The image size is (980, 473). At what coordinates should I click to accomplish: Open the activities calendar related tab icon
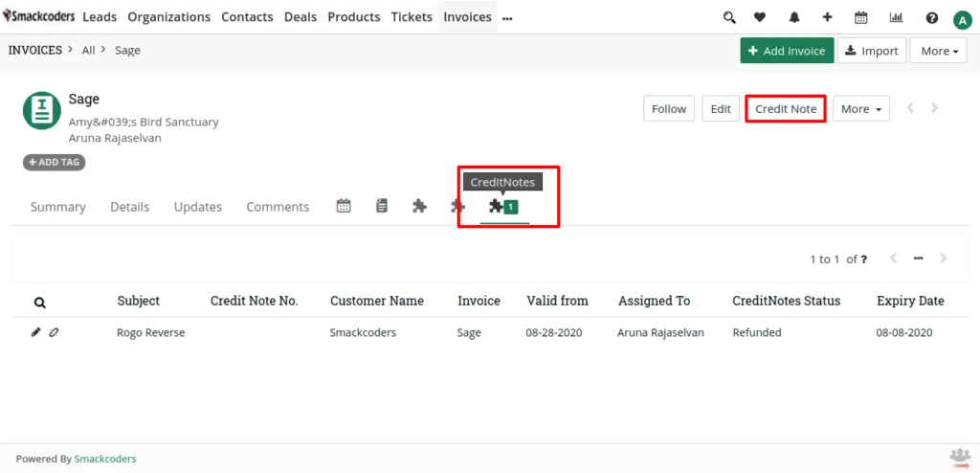pyautogui.click(x=344, y=206)
